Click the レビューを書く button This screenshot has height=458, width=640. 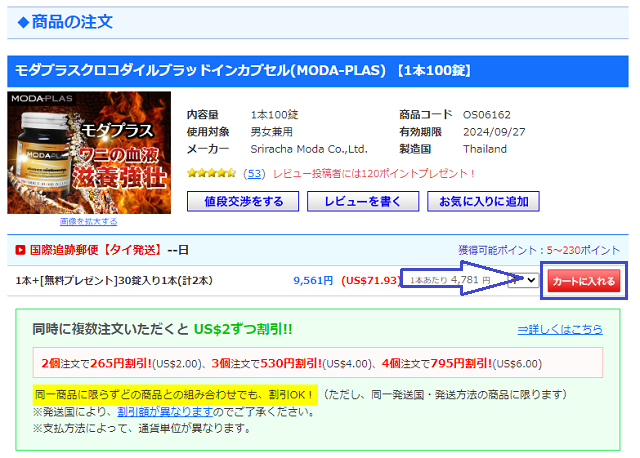tap(363, 201)
